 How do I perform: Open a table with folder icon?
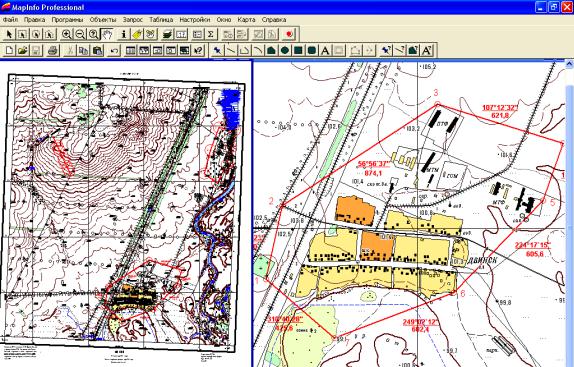coord(22,50)
